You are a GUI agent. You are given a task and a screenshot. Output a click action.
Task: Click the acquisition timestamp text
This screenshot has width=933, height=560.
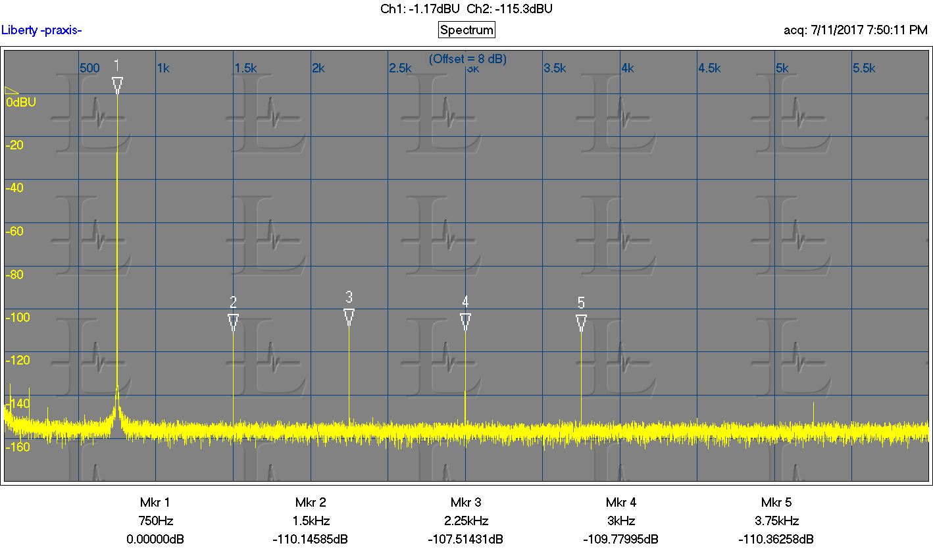(x=855, y=30)
